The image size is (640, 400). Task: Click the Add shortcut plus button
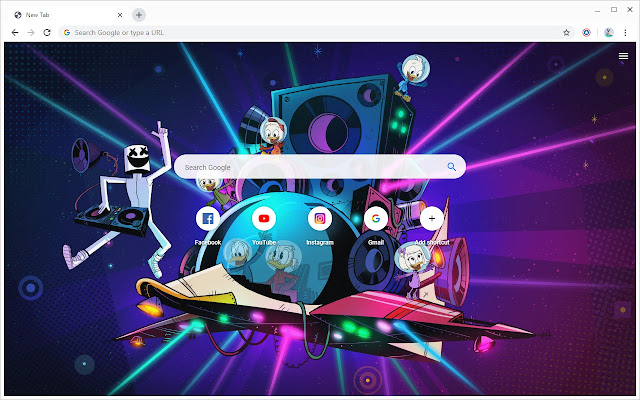pos(432,219)
